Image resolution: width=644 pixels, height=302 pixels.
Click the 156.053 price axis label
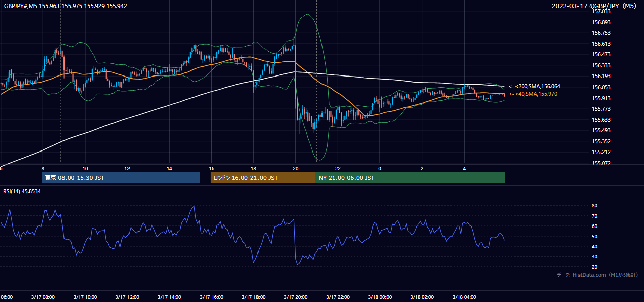601,87
